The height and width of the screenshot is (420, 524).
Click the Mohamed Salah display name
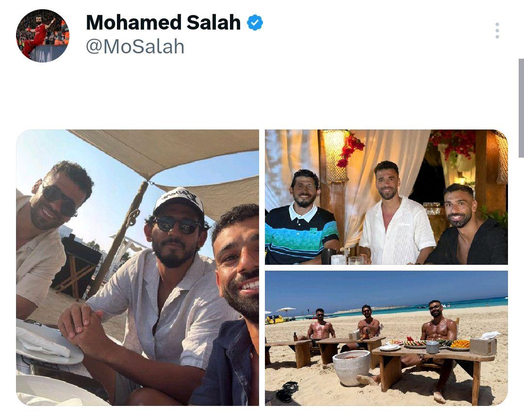(x=163, y=23)
